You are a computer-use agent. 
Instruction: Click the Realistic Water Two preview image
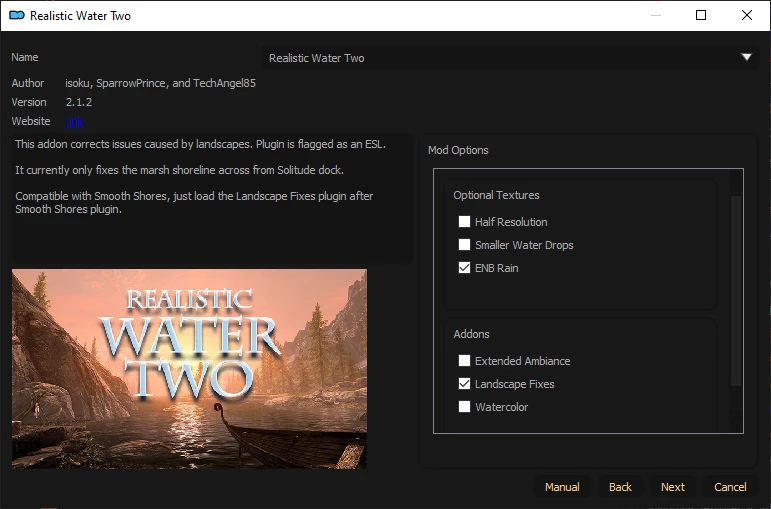click(189, 368)
